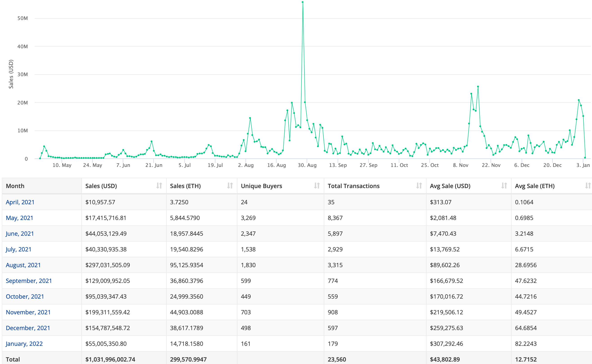The width and height of the screenshot is (592, 364).
Task: Sort by Total Transactions column icon
Action: pos(419,186)
